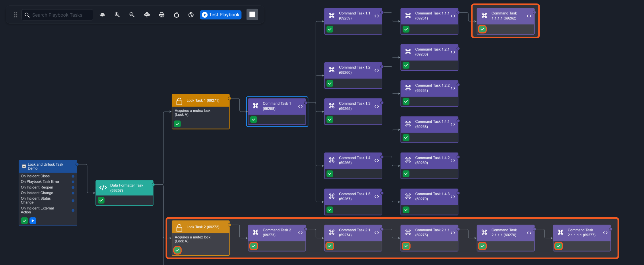Click the zoom out magnifier icon
644x265 pixels.
pyautogui.click(x=132, y=15)
